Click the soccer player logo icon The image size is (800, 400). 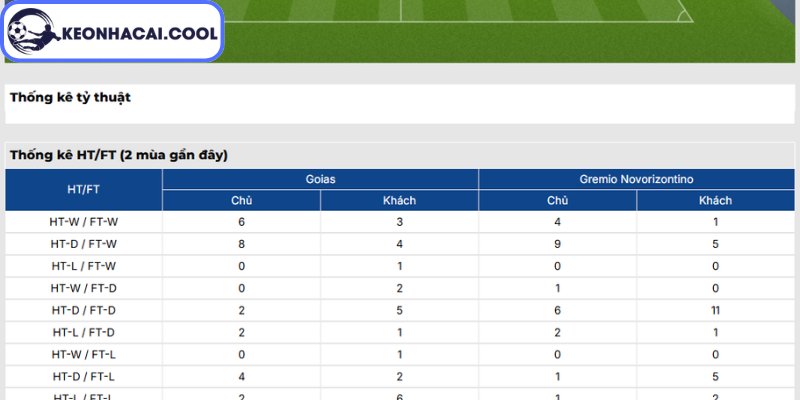click(x=33, y=32)
